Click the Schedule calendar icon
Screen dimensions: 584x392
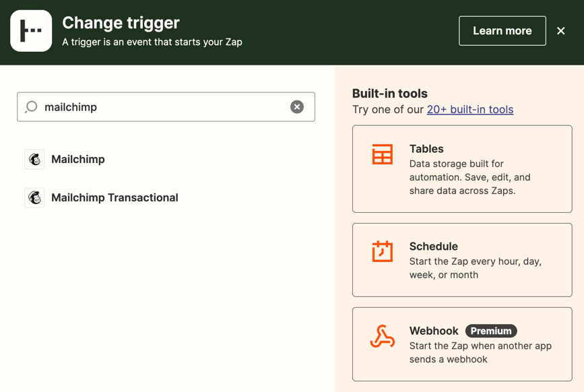pos(383,251)
